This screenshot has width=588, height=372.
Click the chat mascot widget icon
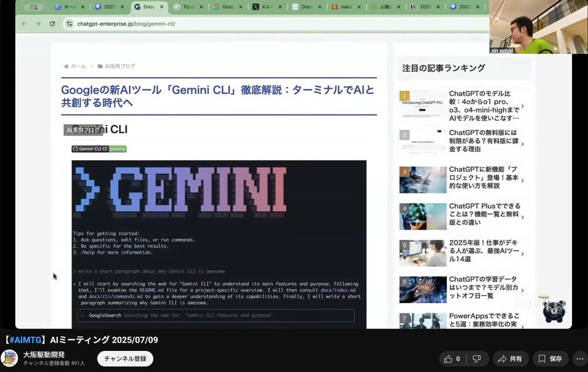tap(554, 310)
